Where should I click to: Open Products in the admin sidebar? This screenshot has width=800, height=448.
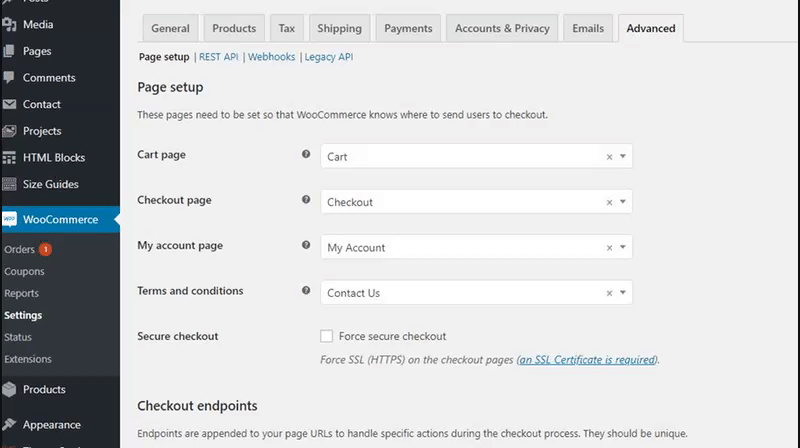(44, 389)
